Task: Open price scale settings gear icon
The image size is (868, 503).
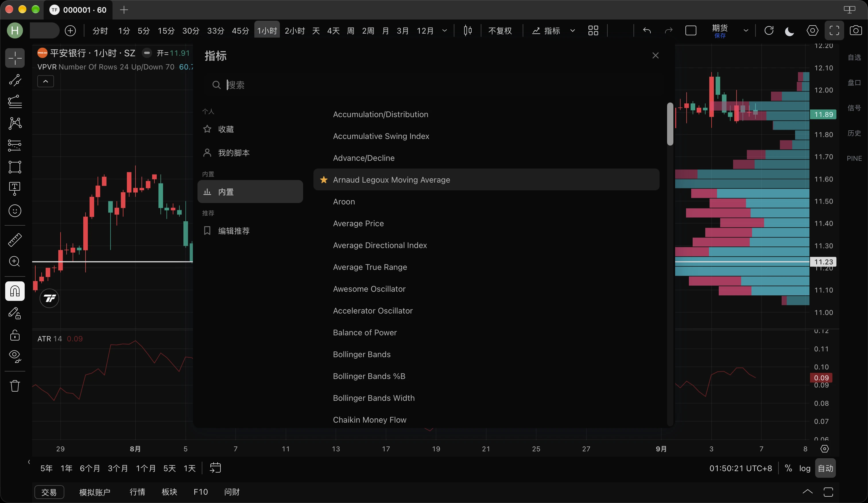Action: (x=824, y=448)
